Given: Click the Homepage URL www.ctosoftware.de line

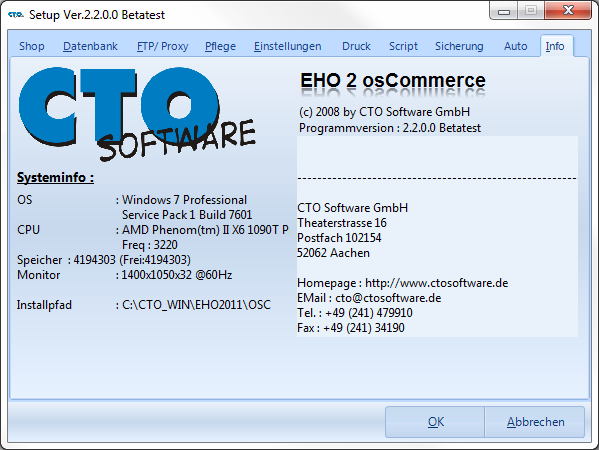Looking at the screenshot, I should pyautogui.click(x=403, y=283).
